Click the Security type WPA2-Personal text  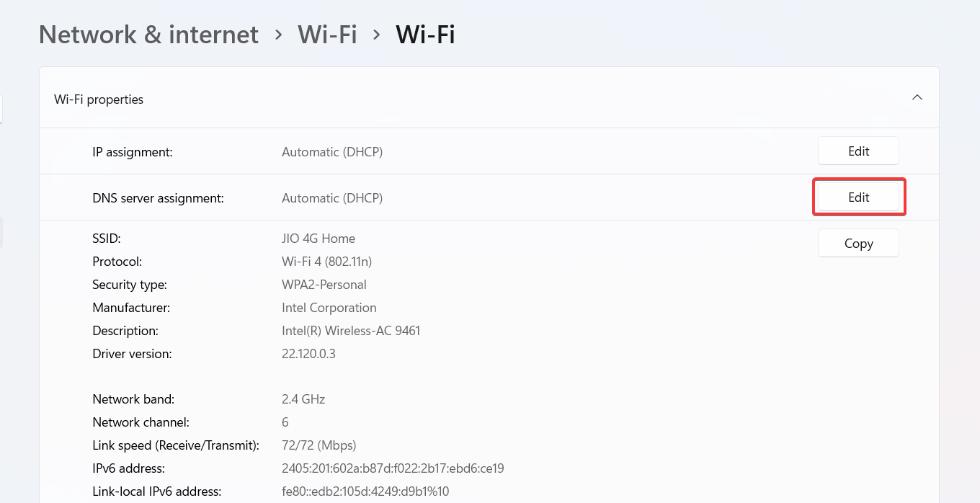pos(324,284)
